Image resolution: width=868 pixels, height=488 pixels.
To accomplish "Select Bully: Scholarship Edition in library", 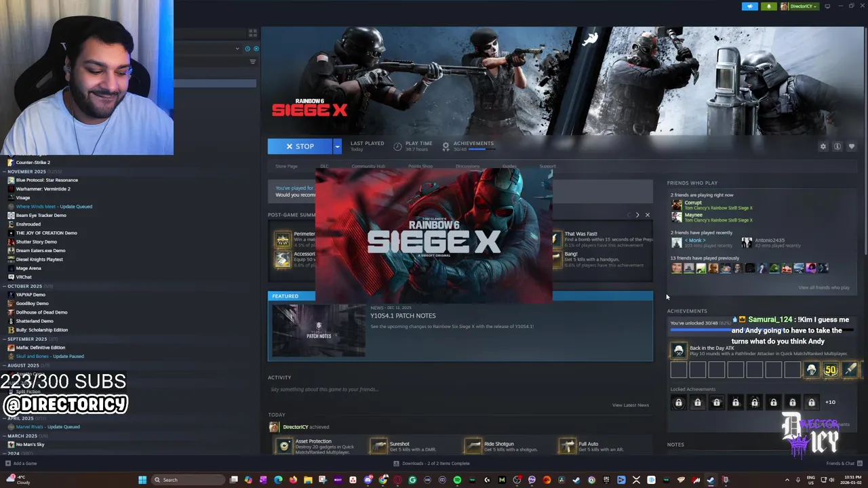I will (42, 330).
